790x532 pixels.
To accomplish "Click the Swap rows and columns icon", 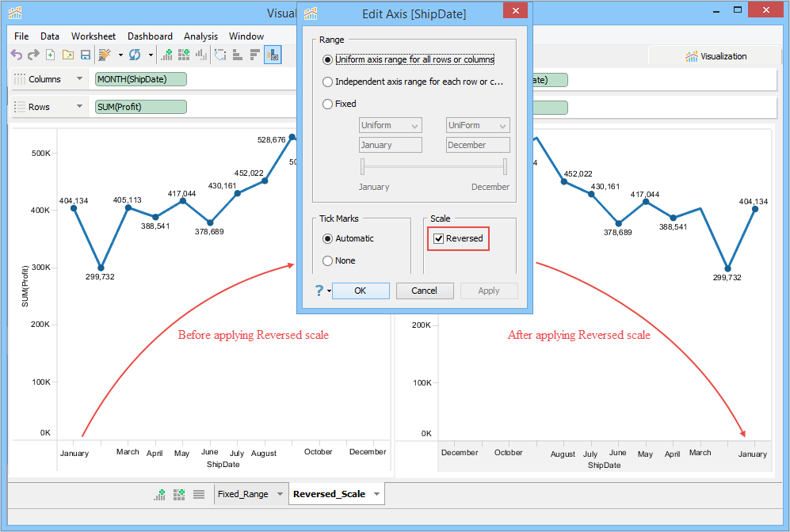I will coord(220,55).
